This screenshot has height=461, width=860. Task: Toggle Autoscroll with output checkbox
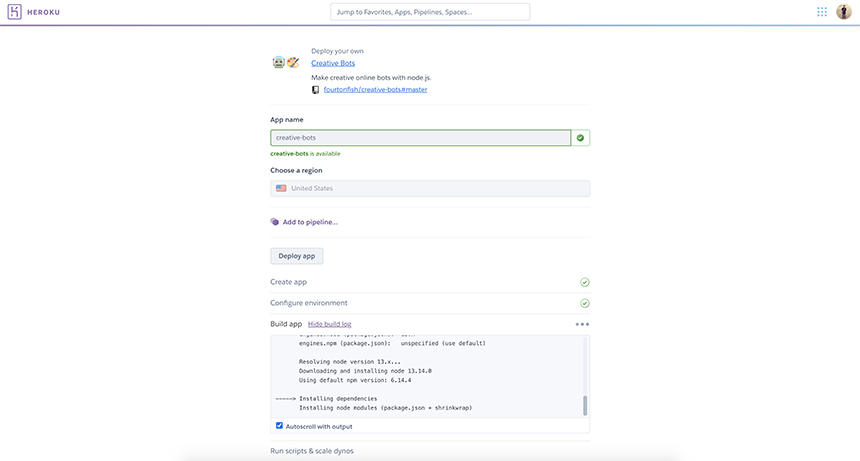279,425
